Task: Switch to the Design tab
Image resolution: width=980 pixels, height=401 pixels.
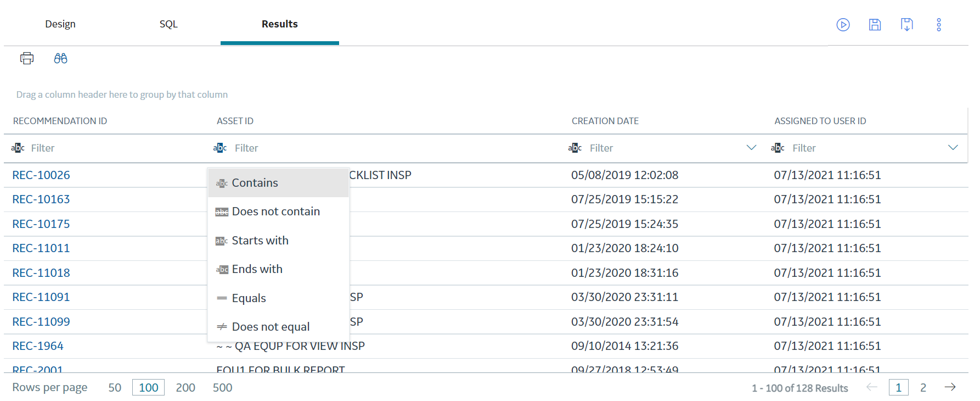Action: [x=60, y=24]
